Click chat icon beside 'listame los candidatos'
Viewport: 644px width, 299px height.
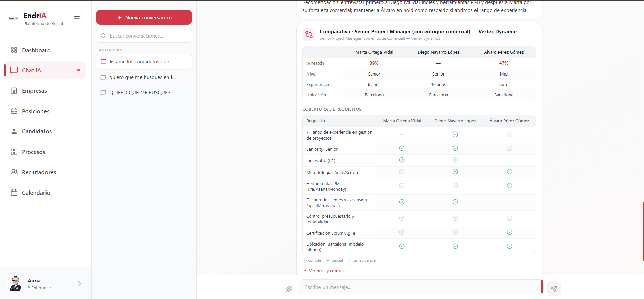pyautogui.click(x=104, y=62)
